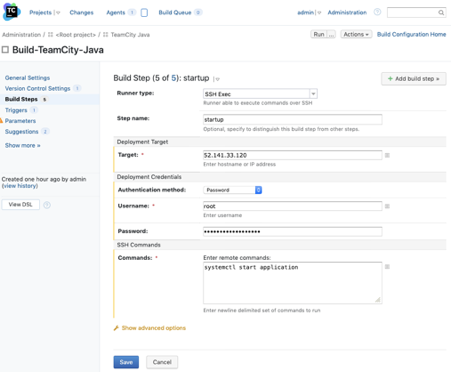Open Version Control Settings in the sidebar
This screenshot has width=451, height=372.
pyautogui.click(x=37, y=88)
